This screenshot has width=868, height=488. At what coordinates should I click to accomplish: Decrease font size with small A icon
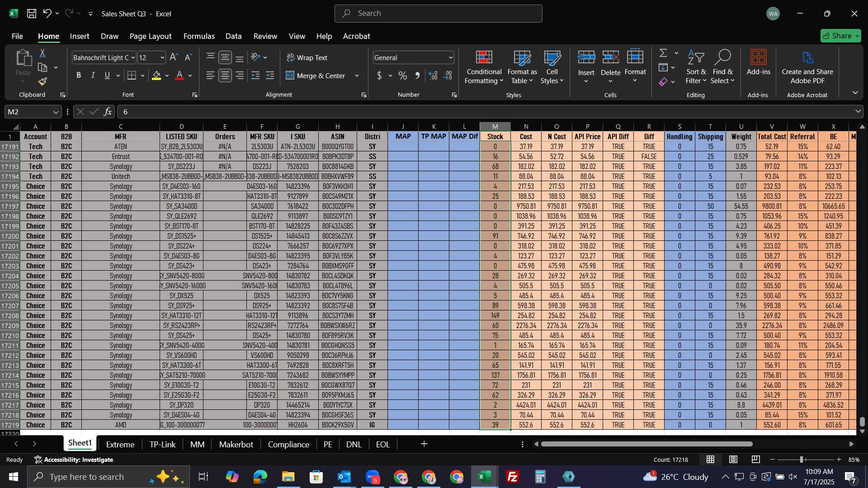coord(189,57)
